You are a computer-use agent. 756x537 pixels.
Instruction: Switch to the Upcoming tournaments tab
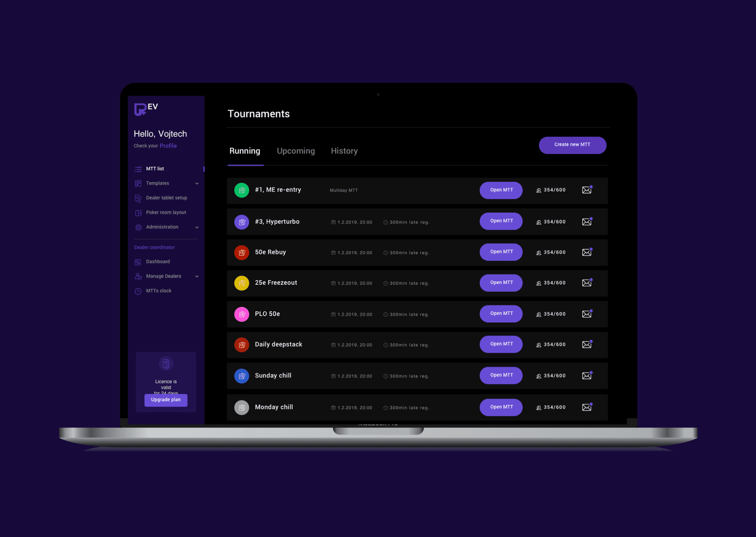click(x=295, y=151)
